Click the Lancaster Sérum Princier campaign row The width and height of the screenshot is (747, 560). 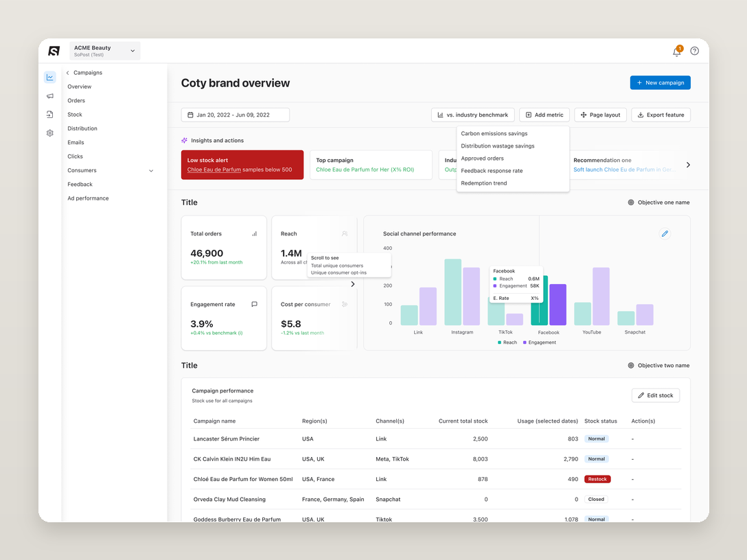tap(437, 439)
